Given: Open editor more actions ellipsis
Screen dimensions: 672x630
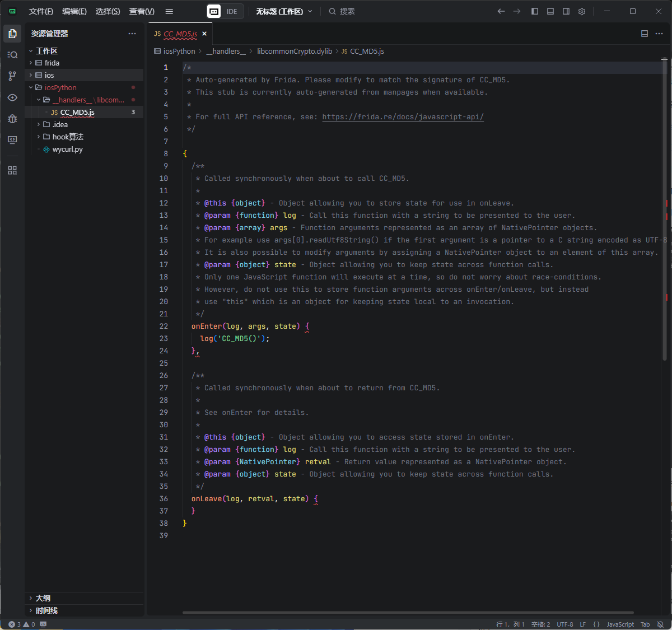Looking at the screenshot, I should tap(659, 34).
